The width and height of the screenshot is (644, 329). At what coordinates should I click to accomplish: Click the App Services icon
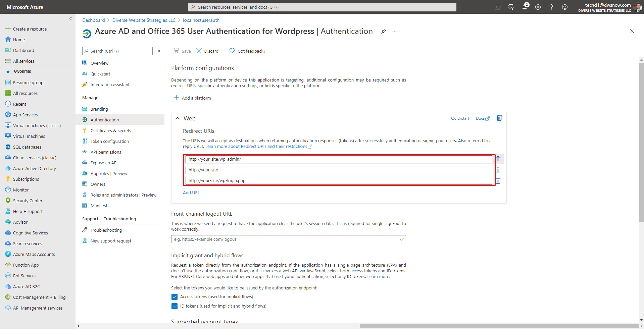click(8, 115)
